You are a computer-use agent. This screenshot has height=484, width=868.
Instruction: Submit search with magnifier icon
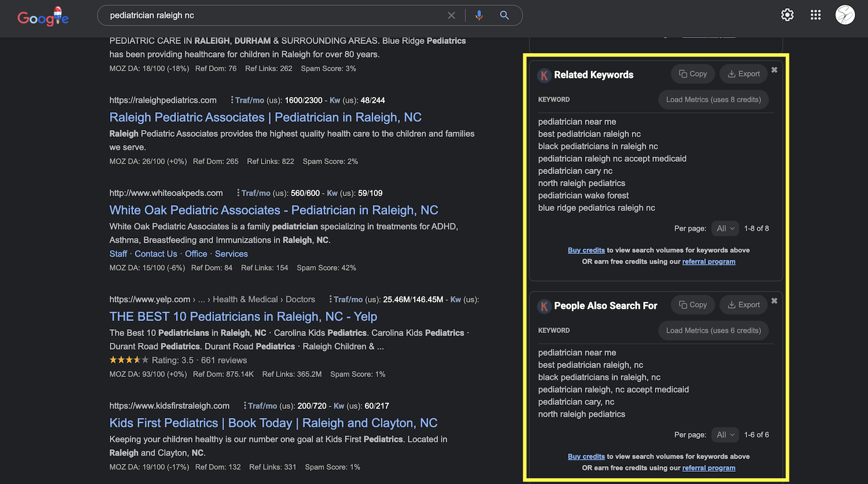pos(505,16)
